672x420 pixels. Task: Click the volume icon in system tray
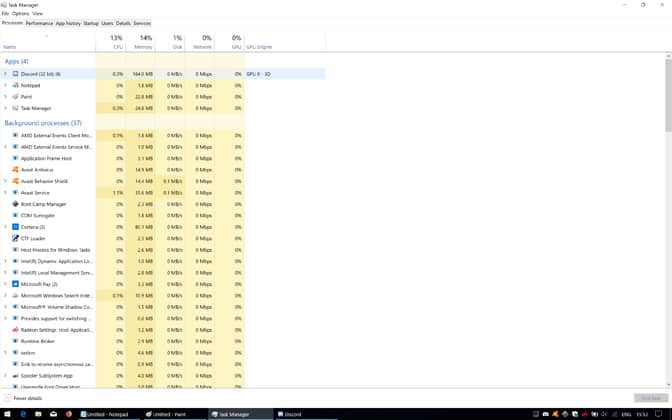point(605,414)
